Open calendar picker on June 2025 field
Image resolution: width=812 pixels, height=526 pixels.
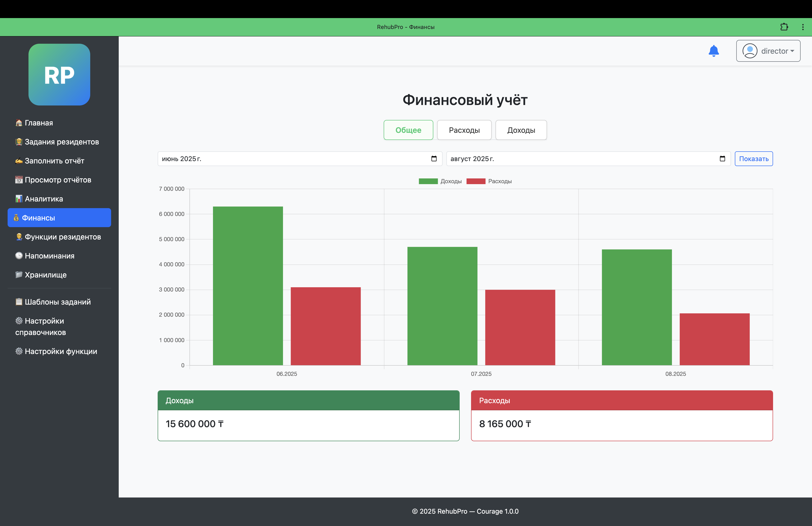pos(434,159)
